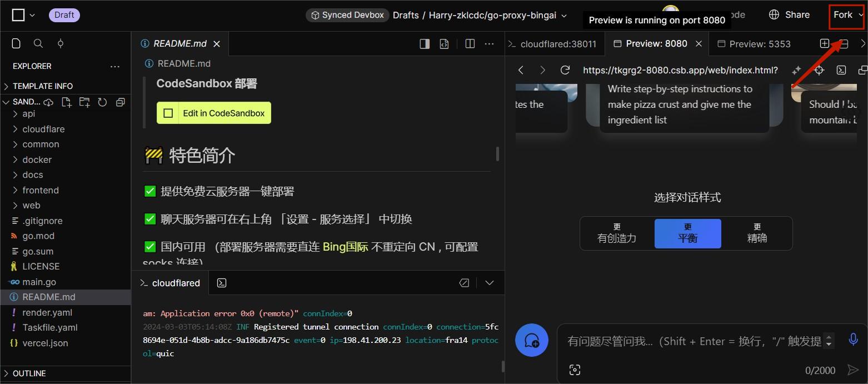The image size is (868, 384).
Task: Toggle markdown preview side panel icon
Action: click(x=425, y=44)
